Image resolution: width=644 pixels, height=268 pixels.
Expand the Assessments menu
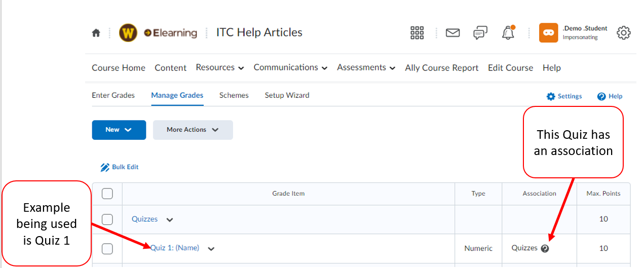tap(366, 67)
